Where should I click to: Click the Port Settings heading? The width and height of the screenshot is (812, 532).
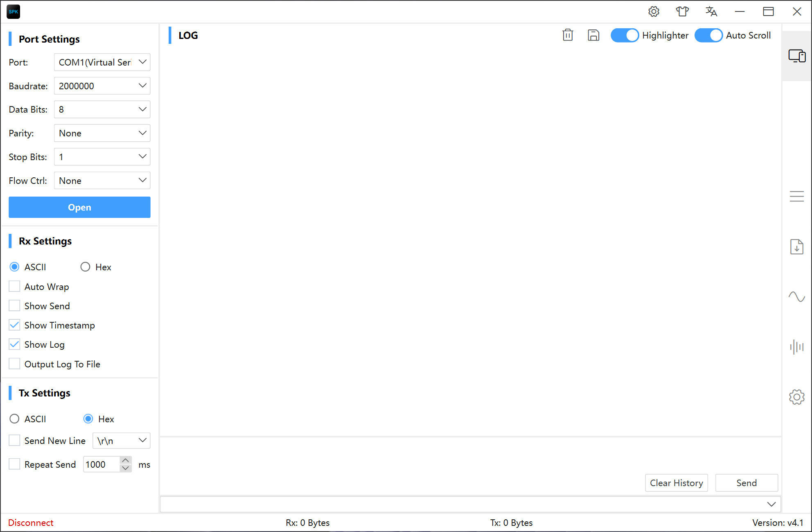49,39
